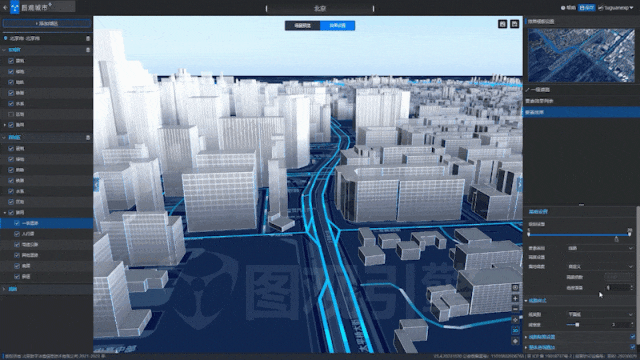Screen dimensions: 640x360
Task: Click the back arrow in the top-left corner
Action: click(5, 7)
